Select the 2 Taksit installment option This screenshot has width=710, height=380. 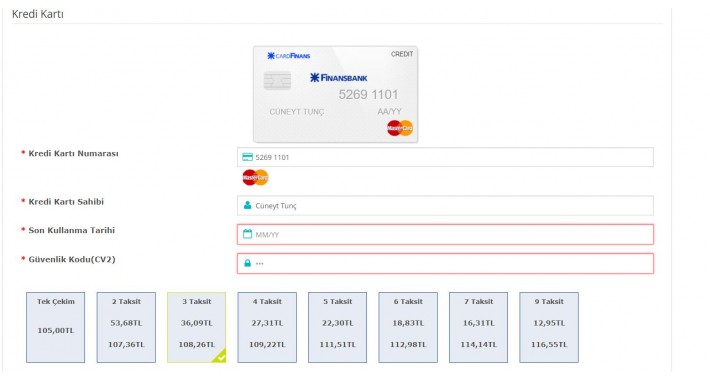click(126, 327)
